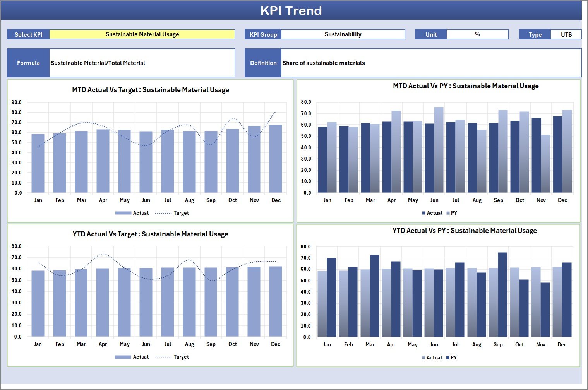Select the Jan axis label in YTD chart
Screen dimensions: 588x390
pos(38,344)
